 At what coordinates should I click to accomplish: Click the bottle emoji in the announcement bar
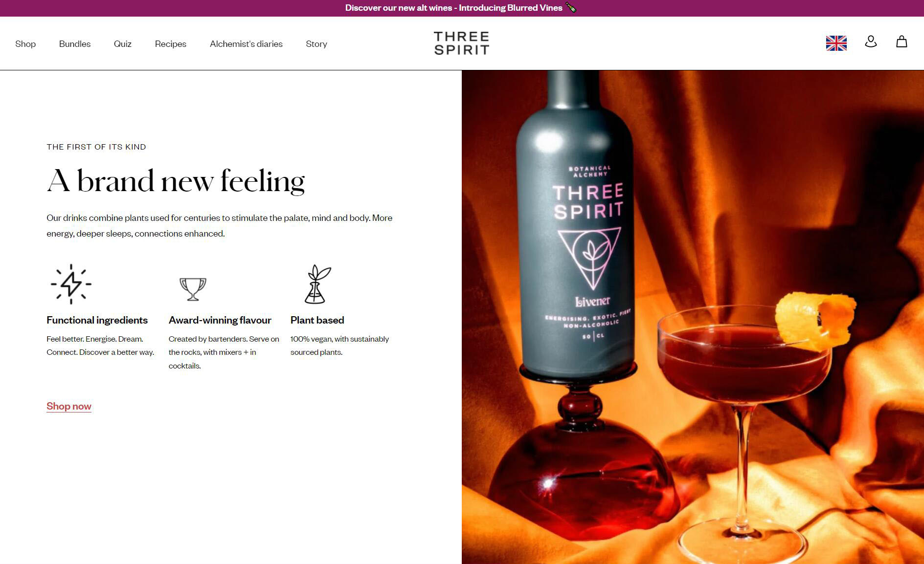pos(570,8)
